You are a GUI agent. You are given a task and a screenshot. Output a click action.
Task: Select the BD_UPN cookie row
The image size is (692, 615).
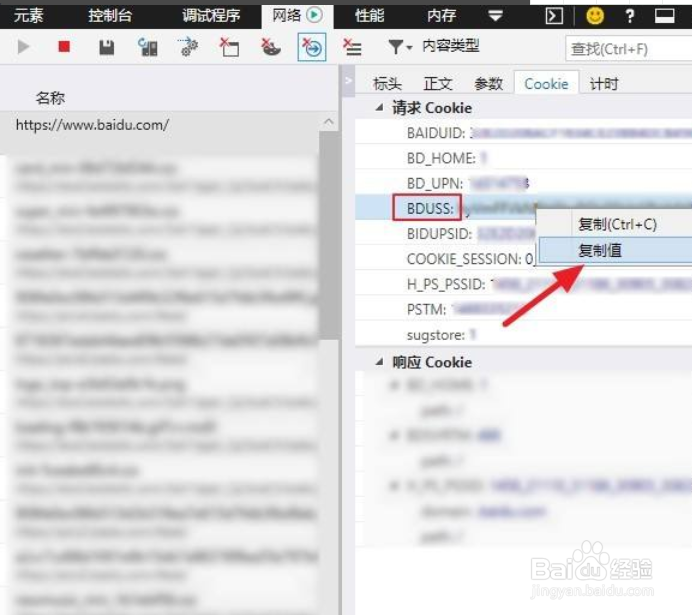(523, 183)
